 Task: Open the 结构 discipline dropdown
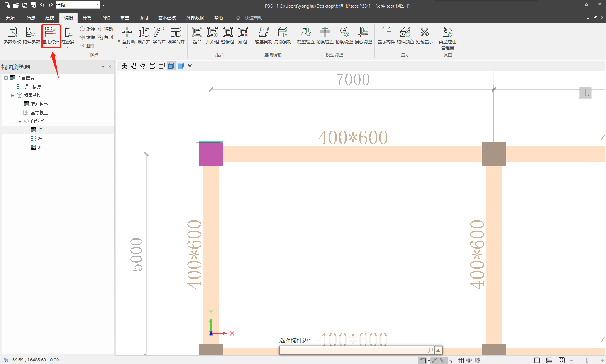click(x=97, y=5)
